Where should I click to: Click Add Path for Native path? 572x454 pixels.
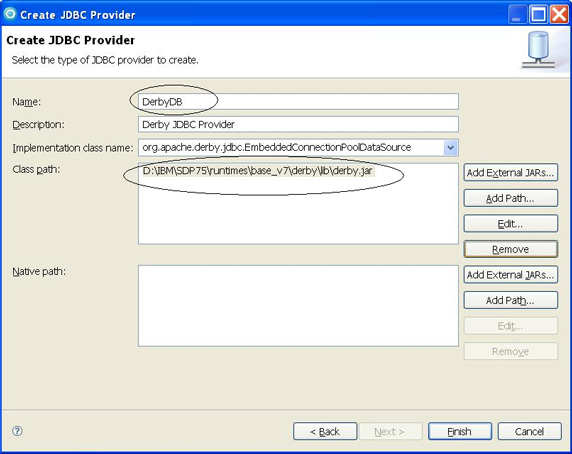[511, 300]
